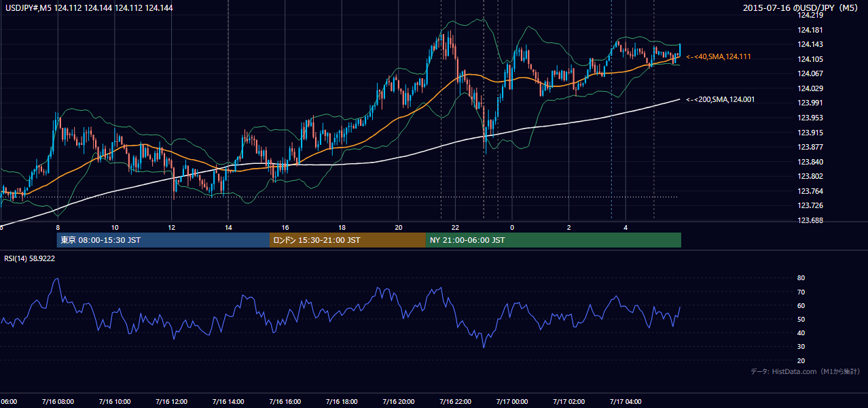Click hour label 2 under the price chart
The height and width of the screenshot is (408, 868).
pos(569,227)
